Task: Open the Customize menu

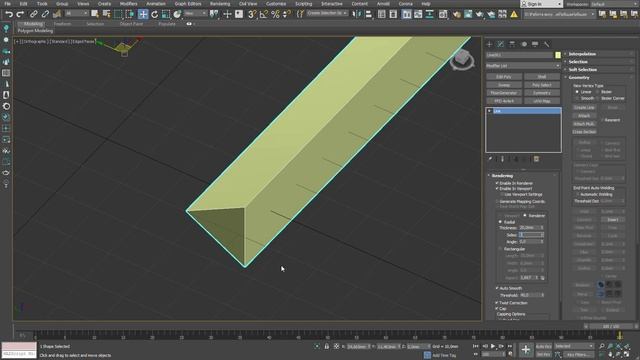Action: click(276, 4)
